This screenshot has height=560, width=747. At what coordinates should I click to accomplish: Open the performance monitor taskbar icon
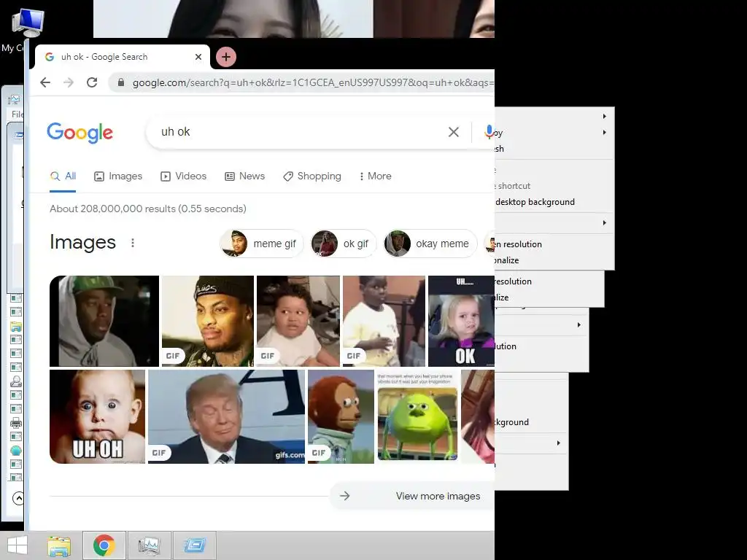(149, 545)
